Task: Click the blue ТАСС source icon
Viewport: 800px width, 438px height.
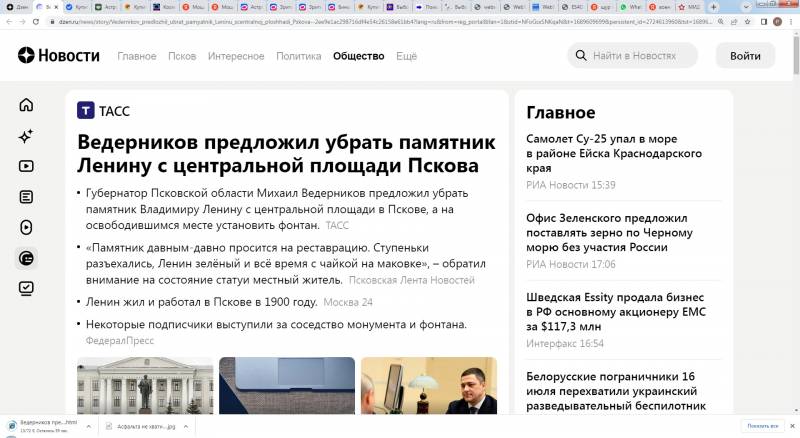Action: point(86,110)
